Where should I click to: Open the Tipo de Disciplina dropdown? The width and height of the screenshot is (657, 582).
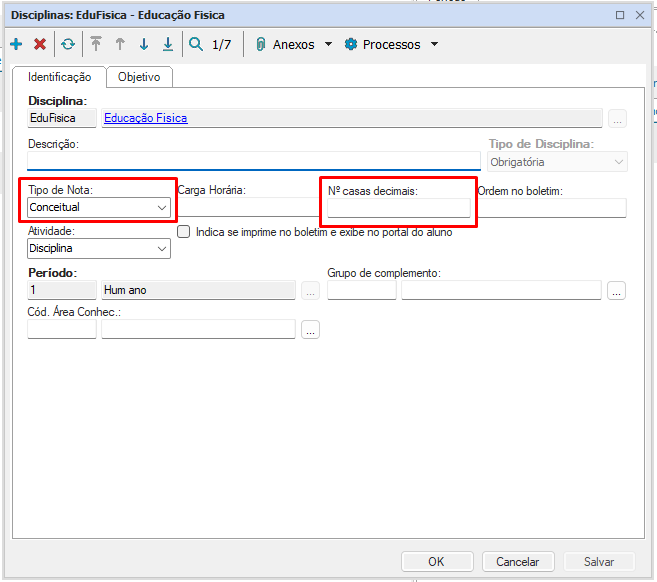(557, 162)
